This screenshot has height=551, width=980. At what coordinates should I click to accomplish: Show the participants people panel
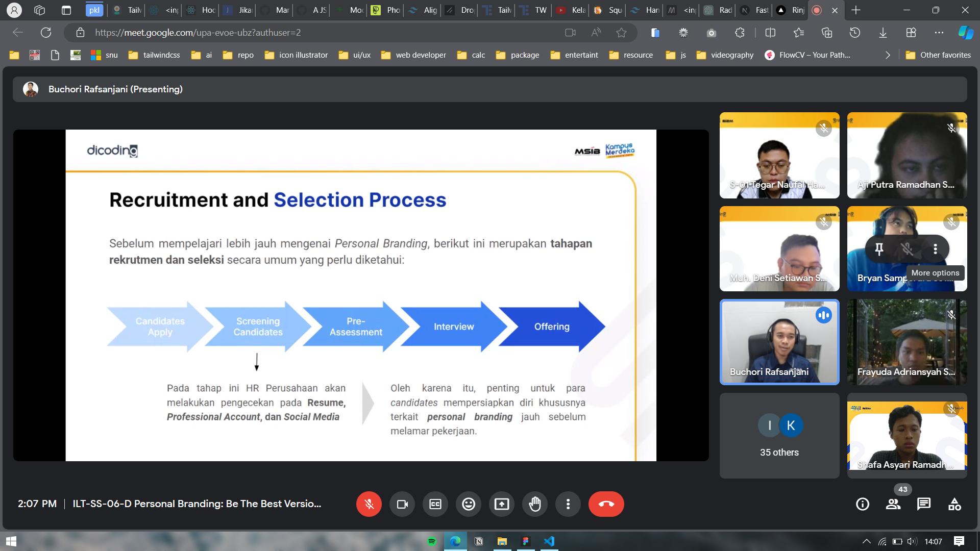point(893,504)
